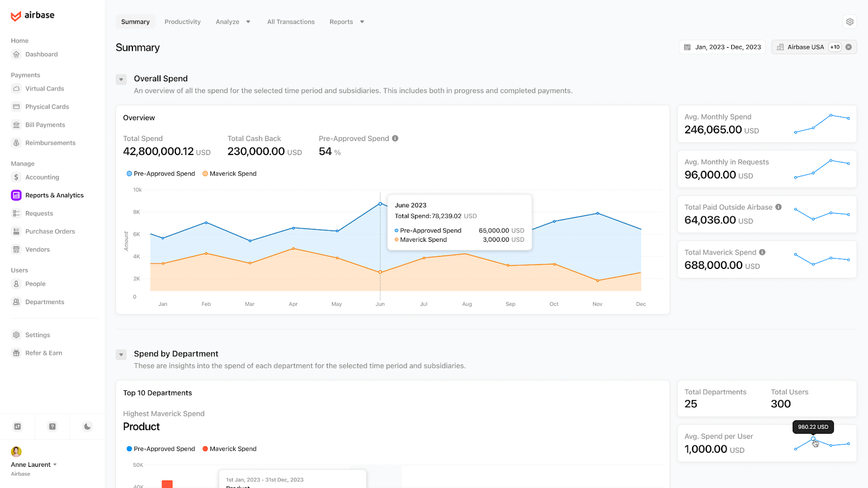This screenshot has width=868, height=488.
Task: Click the Avg. Monthly in Requests card
Action: (x=767, y=169)
